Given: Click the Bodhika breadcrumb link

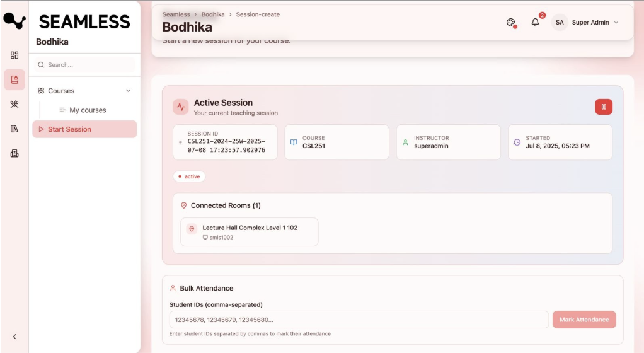Looking at the screenshot, I should [213, 14].
